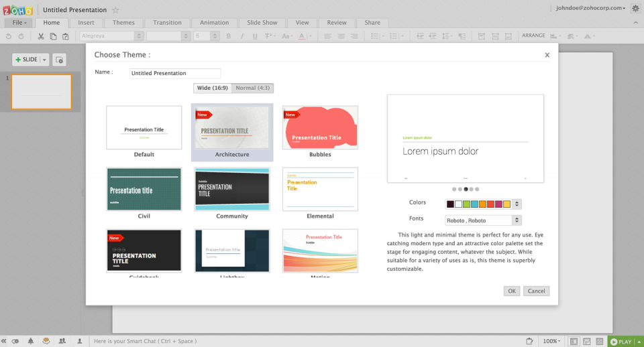Switch to the Animation tab
The image size is (644, 347).
point(214,23)
